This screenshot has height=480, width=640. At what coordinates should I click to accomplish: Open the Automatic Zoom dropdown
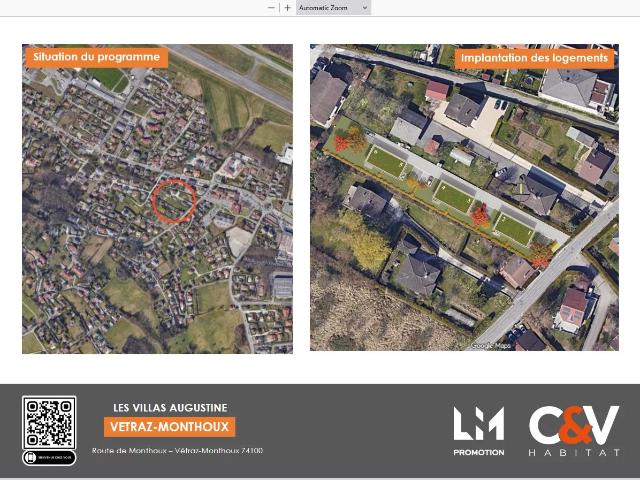333,8
